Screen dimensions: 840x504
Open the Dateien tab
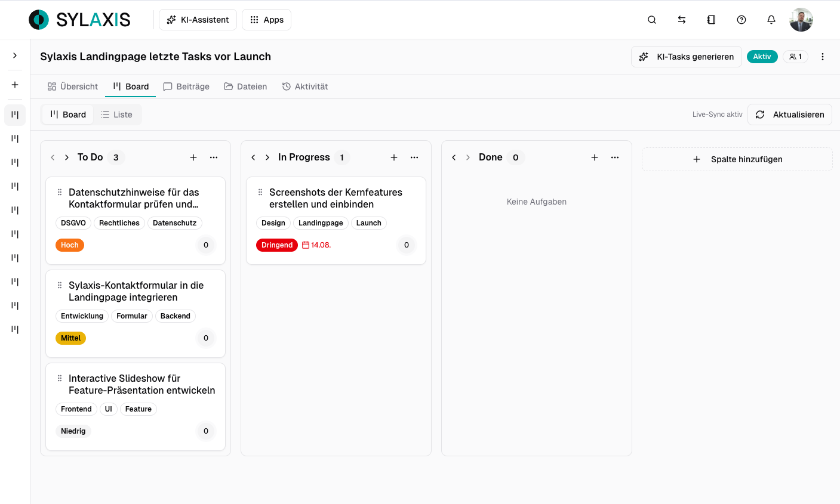pyautogui.click(x=245, y=86)
